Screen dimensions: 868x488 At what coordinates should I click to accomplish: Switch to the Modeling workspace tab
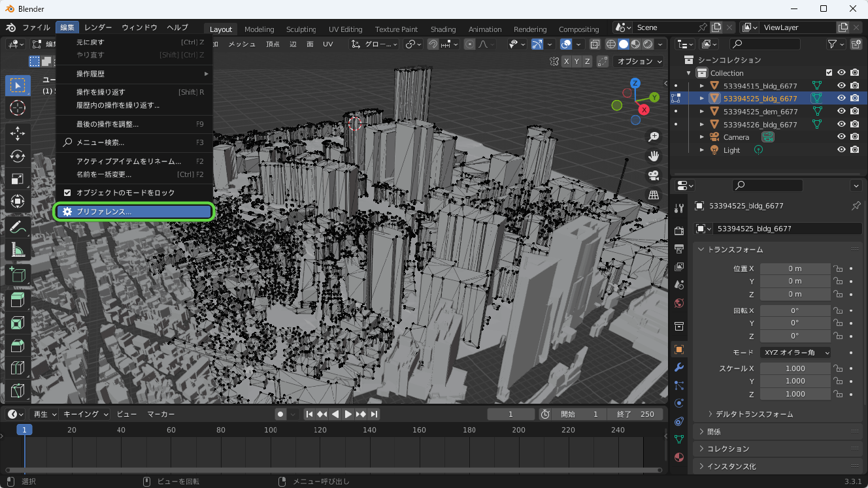click(259, 29)
